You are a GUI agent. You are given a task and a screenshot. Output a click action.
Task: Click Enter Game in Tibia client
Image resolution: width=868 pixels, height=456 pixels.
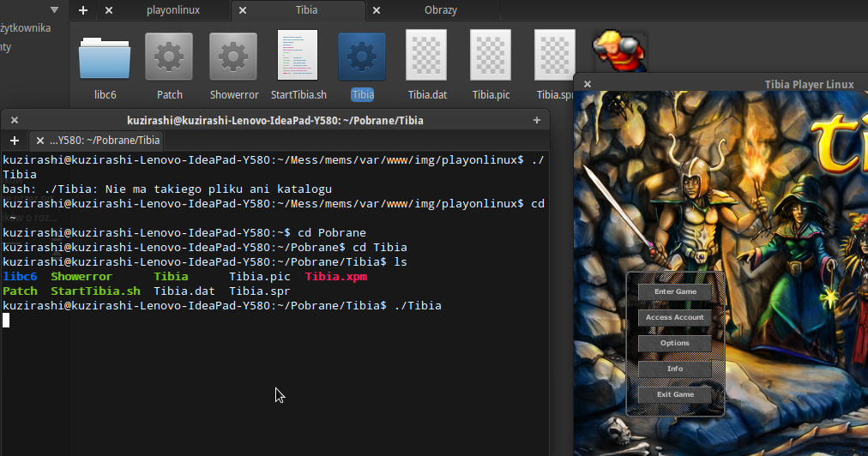tap(675, 291)
